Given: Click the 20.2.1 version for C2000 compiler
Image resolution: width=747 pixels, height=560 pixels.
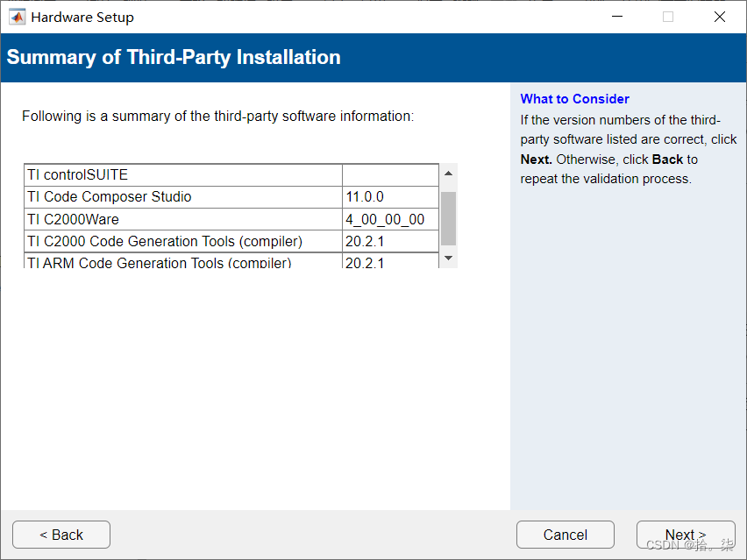Looking at the screenshot, I should click(391, 241).
